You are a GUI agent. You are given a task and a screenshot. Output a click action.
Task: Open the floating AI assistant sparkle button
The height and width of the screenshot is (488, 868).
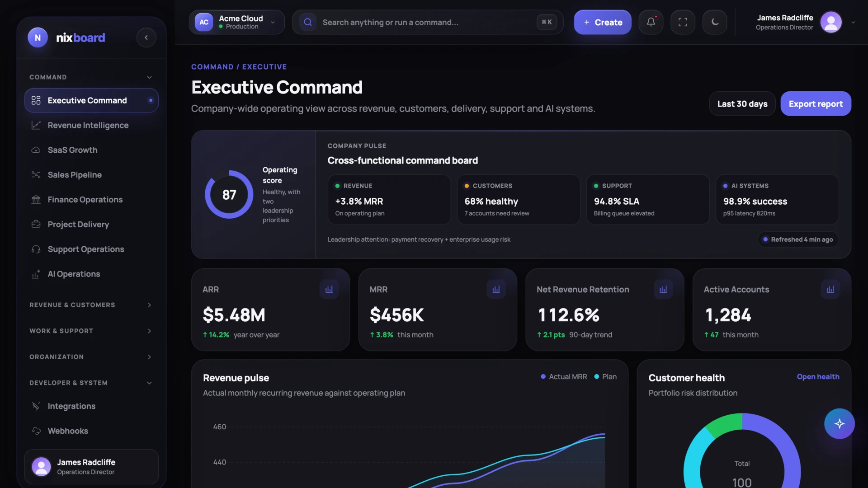839,424
